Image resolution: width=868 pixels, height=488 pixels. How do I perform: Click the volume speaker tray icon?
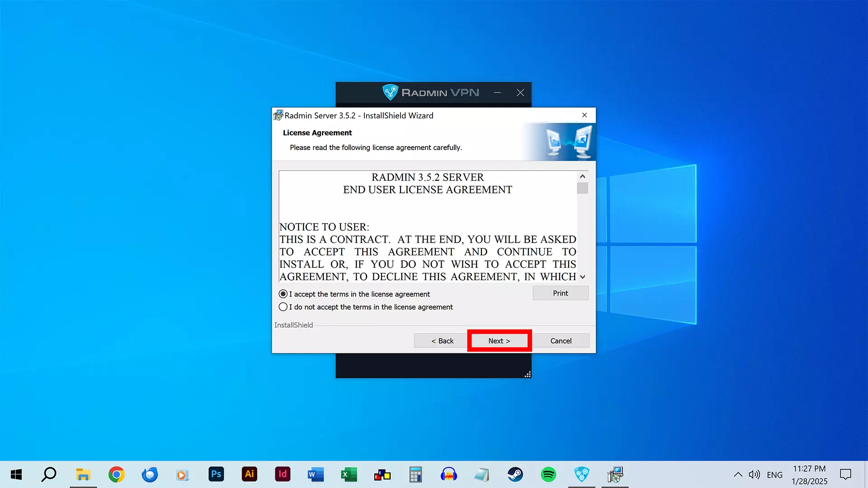coord(754,474)
